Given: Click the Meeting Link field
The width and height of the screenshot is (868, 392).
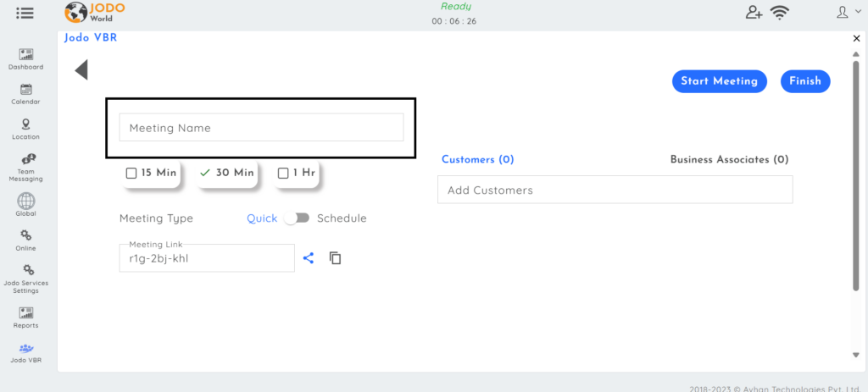Looking at the screenshot, I should (x=207, y=258).
